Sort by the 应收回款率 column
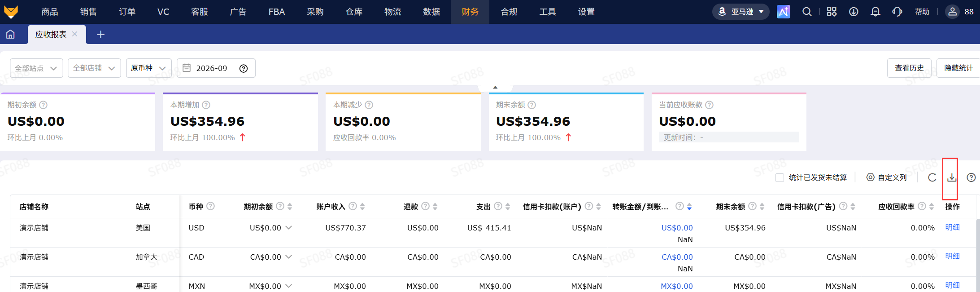 pos(932,207)
